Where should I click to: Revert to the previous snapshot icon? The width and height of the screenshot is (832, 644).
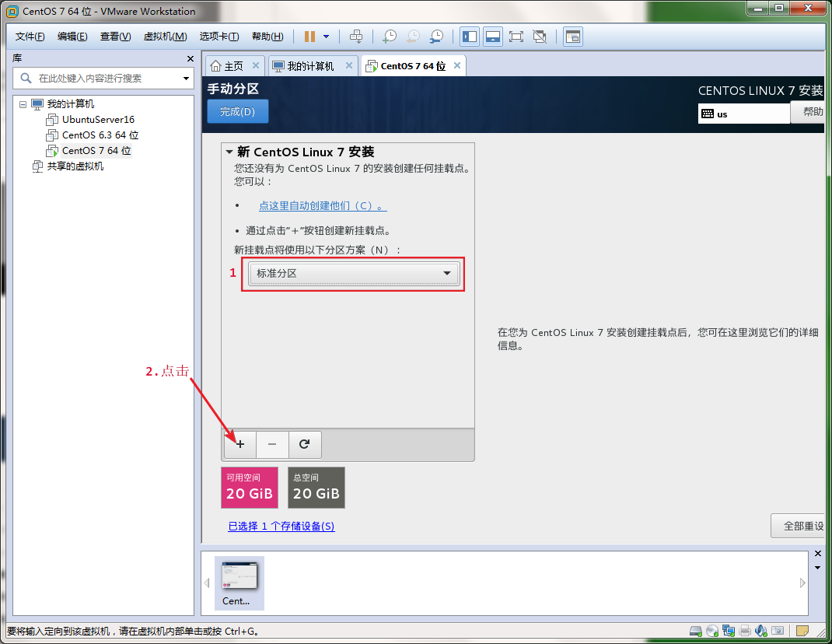[x=413, y=37]
